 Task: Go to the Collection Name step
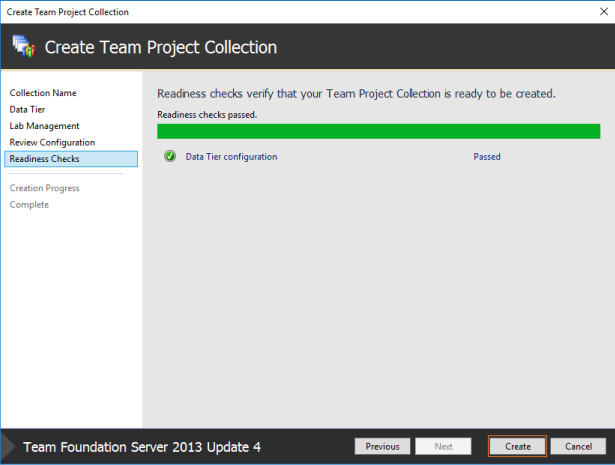(x=43, y=93)
